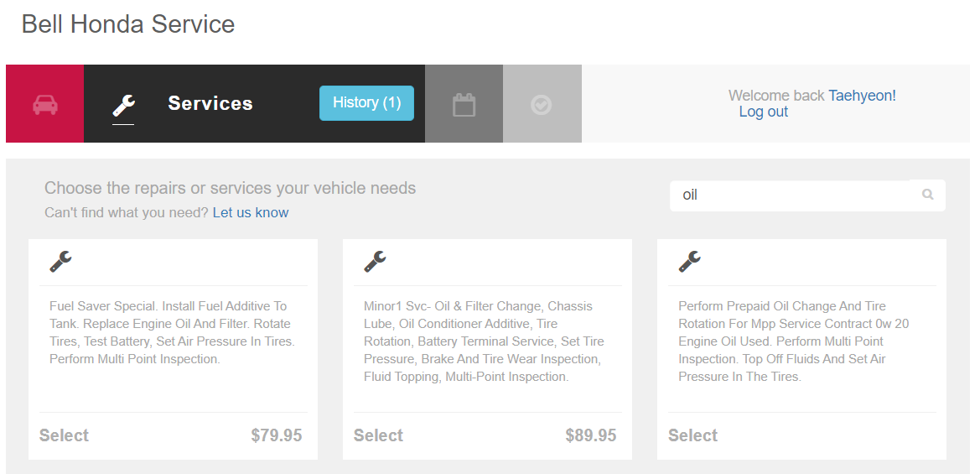Select the Prepaid Oil Change service

coord(692,435)
